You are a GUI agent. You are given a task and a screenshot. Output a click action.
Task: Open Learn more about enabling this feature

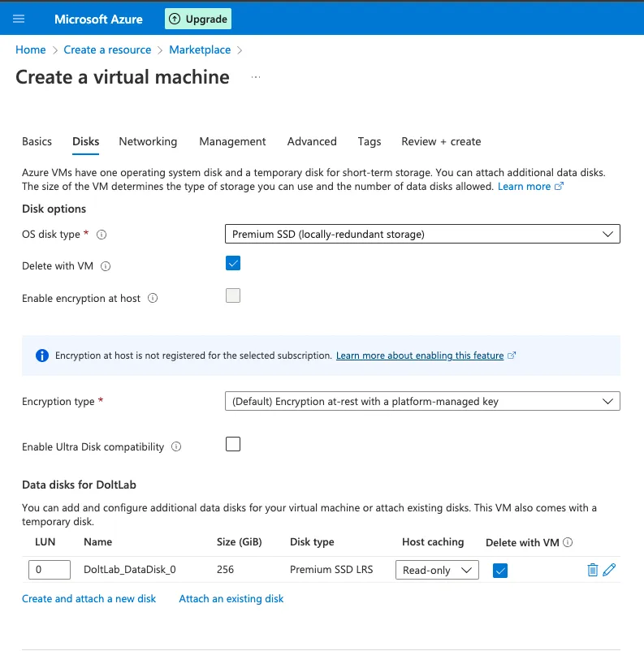421,355
